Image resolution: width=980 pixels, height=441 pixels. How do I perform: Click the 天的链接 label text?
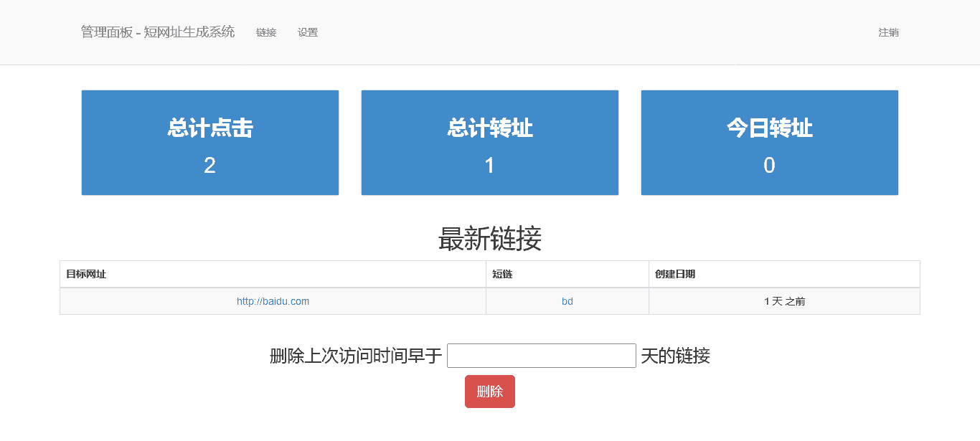[x=675, y=356]
